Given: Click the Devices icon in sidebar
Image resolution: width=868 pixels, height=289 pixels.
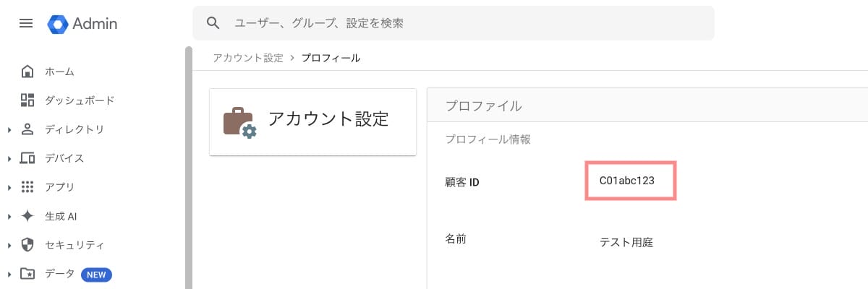Looking at the screenshot, I should tap(27, 158).
